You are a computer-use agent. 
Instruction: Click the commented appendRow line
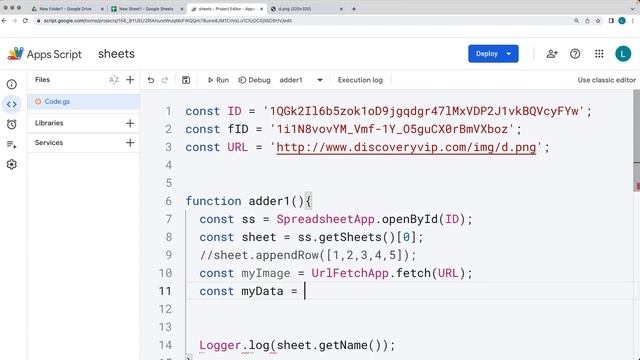[x=308, y=255]
